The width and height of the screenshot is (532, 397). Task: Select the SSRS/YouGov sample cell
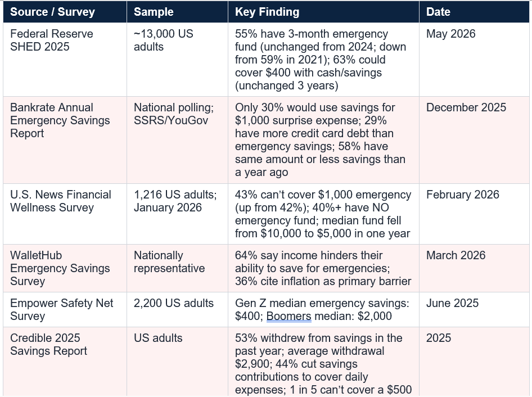[178, 140]
